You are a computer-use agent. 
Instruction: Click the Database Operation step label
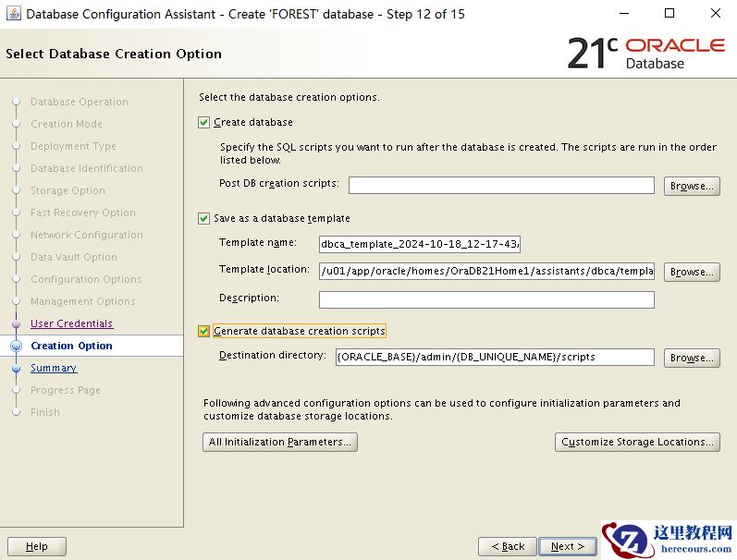pyautogui.click(x=79, y=102)
